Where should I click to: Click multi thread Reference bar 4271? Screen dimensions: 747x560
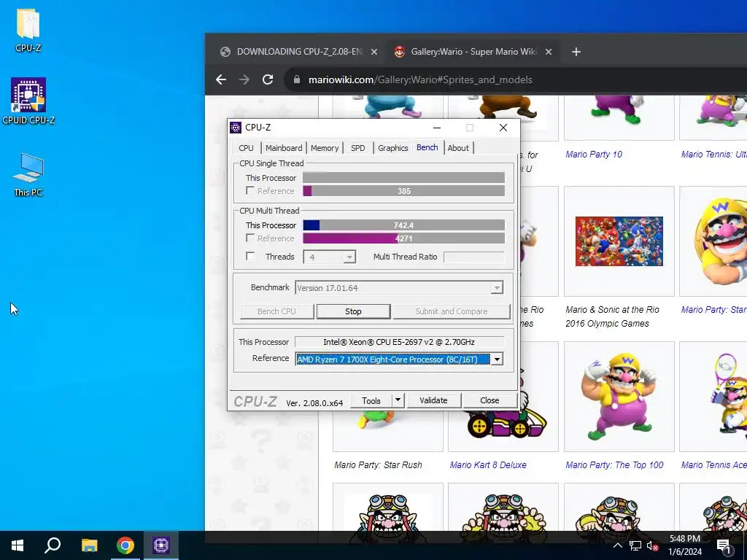coord(403,238)
